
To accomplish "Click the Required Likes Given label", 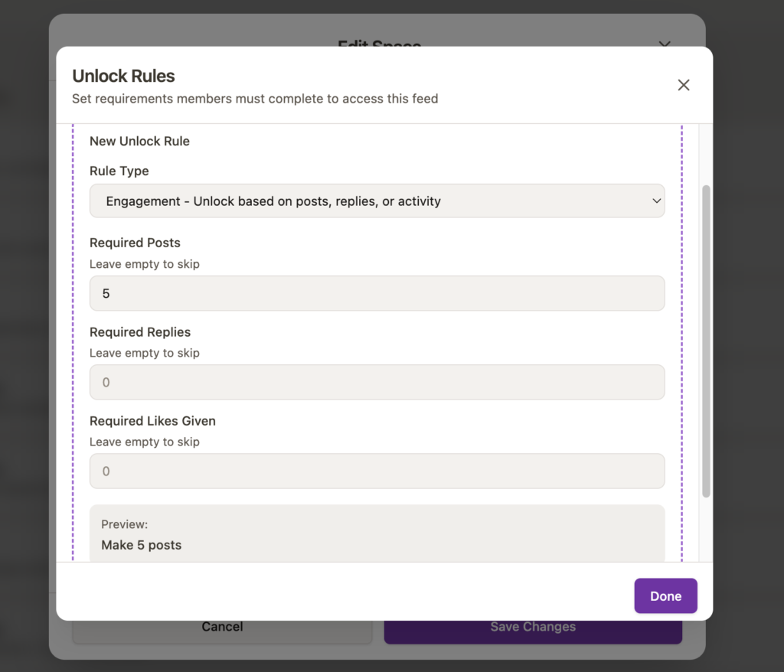I will 152,421.
